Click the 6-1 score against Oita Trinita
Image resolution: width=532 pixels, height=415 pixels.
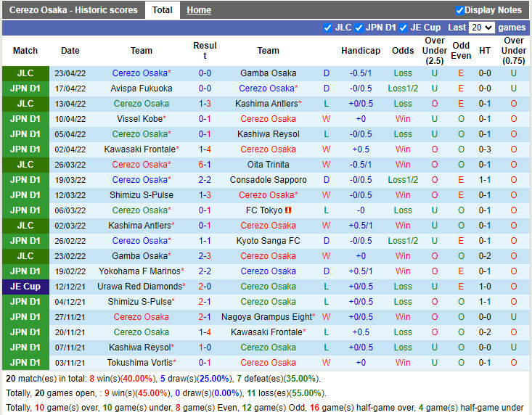pos(205,165)
